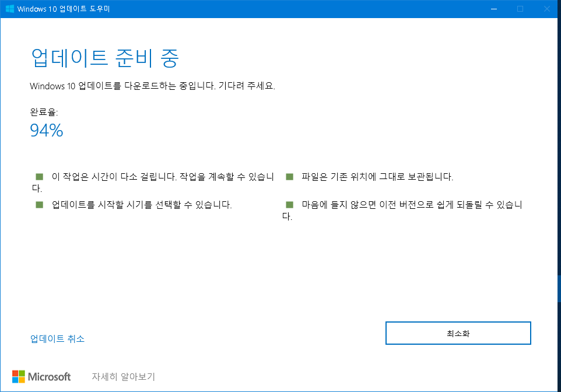Click the Microsoft logo
Screen dimensions: 561x392
click(x=41, y=377)
